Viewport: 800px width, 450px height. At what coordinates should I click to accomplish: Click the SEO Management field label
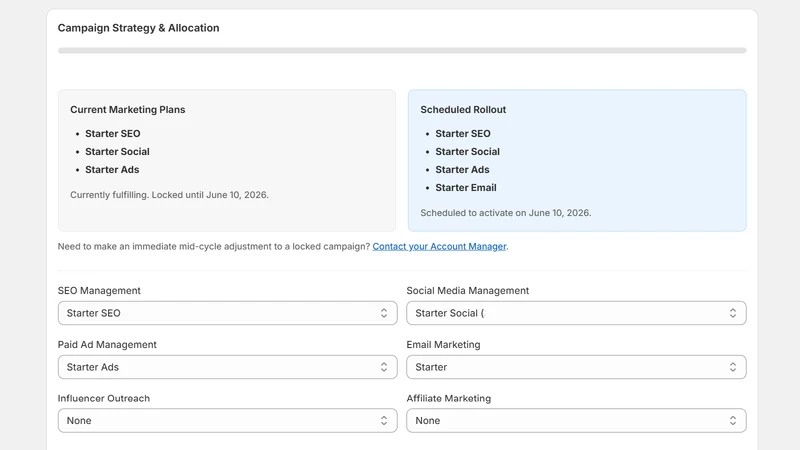click(99, 290)
